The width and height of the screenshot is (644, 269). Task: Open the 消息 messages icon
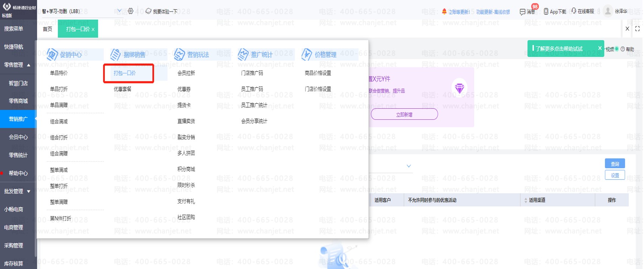[523, 12]
